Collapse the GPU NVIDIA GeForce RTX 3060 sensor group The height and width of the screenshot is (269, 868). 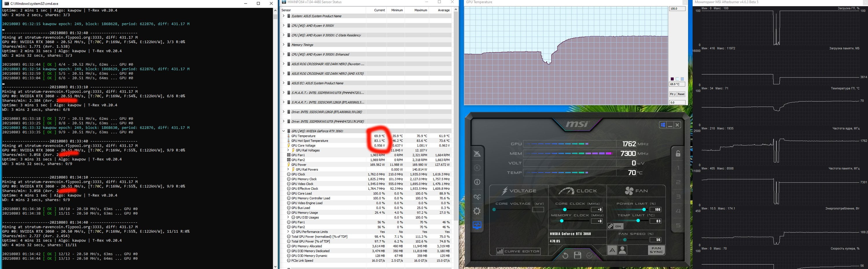pyautogui.click(x=283, y=131)
